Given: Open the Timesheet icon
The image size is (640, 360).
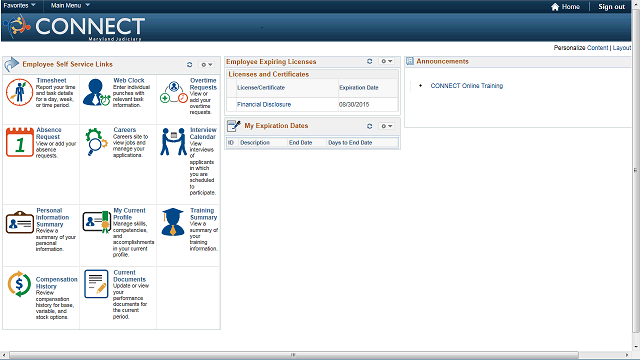Looking at the screenshot, I should tap(19, 92).
